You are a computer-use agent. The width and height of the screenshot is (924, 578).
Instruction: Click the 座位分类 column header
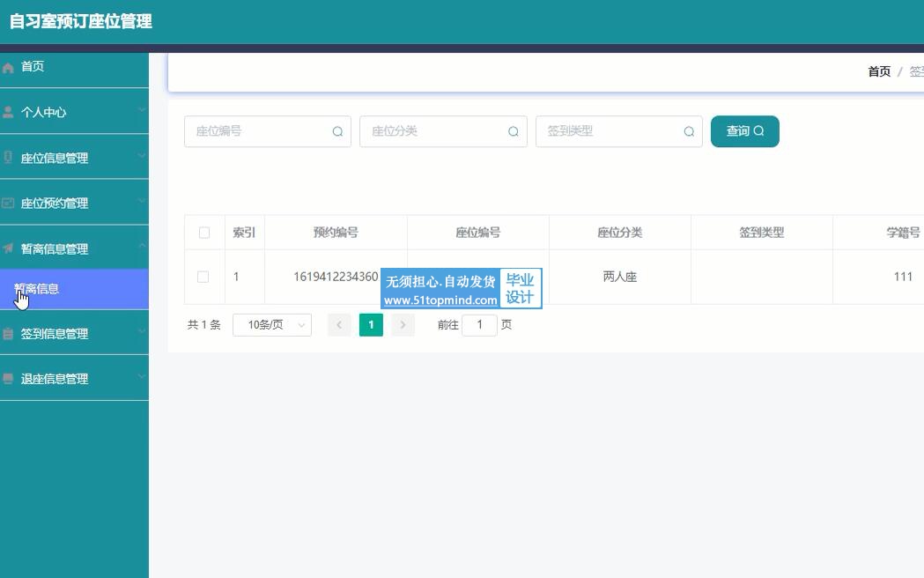tap(620, 232)
